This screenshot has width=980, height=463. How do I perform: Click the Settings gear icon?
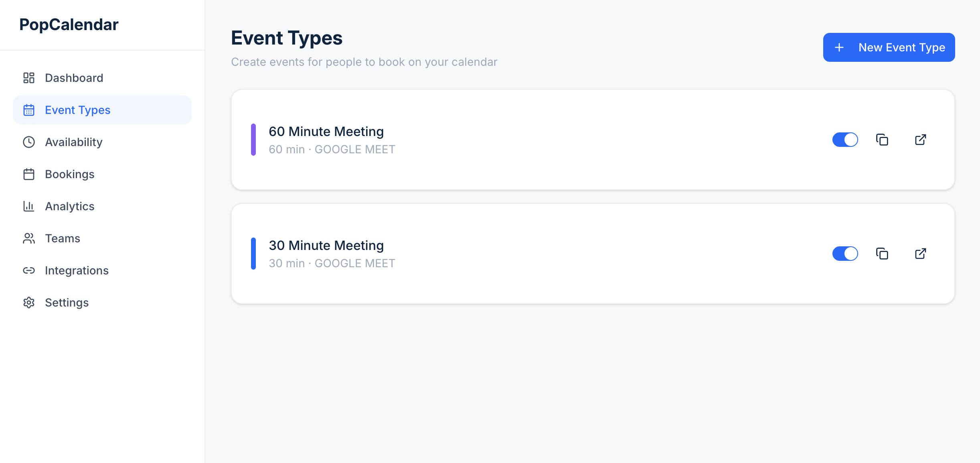pos(28,303)
